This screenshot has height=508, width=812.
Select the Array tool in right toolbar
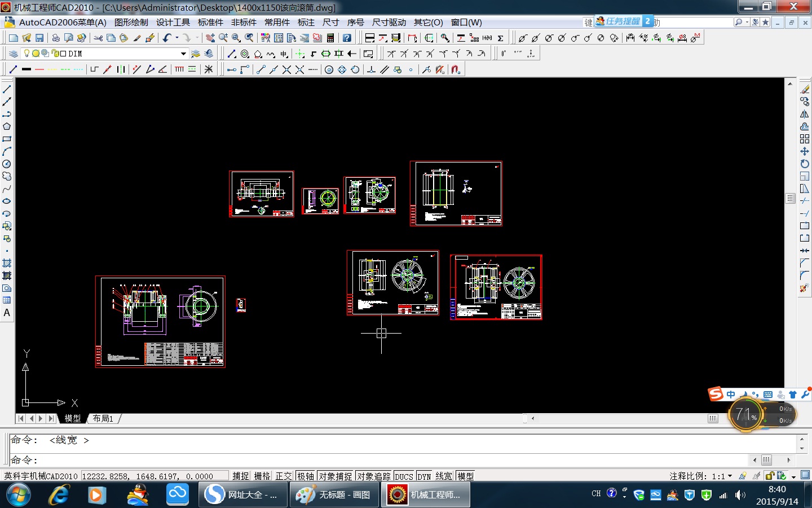tap(805, 139)
